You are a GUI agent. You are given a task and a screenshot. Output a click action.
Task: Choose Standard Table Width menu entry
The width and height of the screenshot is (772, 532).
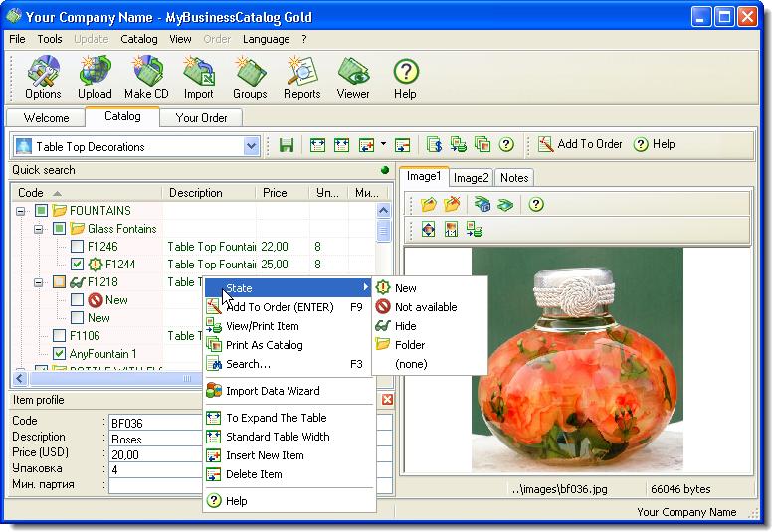coord(289,437)
